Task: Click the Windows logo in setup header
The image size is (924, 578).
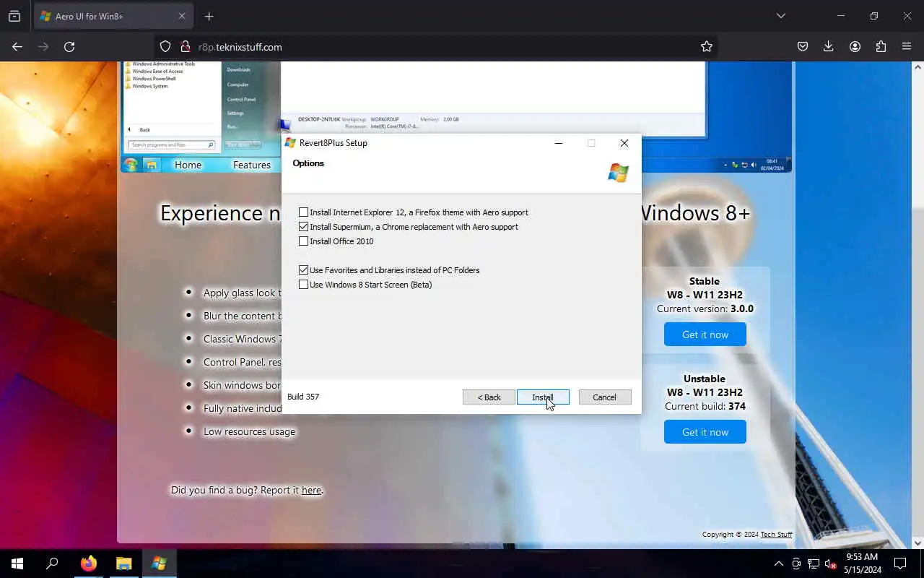Action: coord(618,173)
